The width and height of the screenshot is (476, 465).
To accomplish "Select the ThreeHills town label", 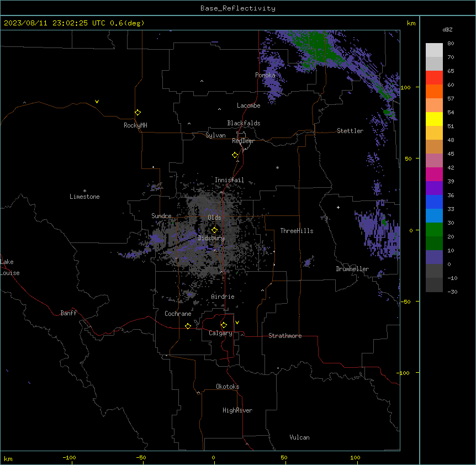I will [297, 231].
